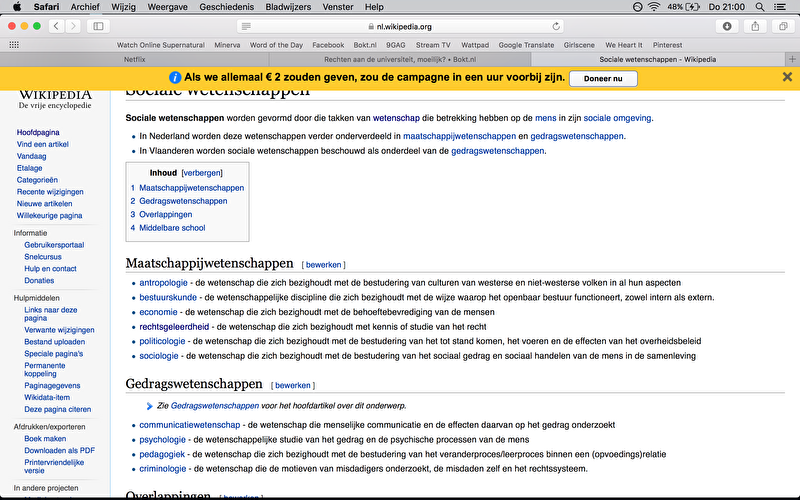This screenshot has width=800, height=500.
Task: Open the Weergave menu
Action: [x=167, y=7]
